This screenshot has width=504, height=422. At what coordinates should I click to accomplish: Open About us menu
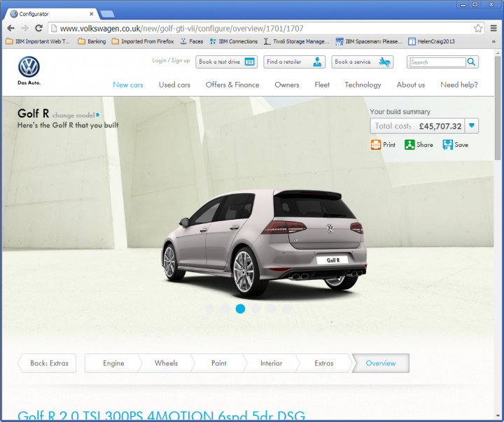point(411,85)
